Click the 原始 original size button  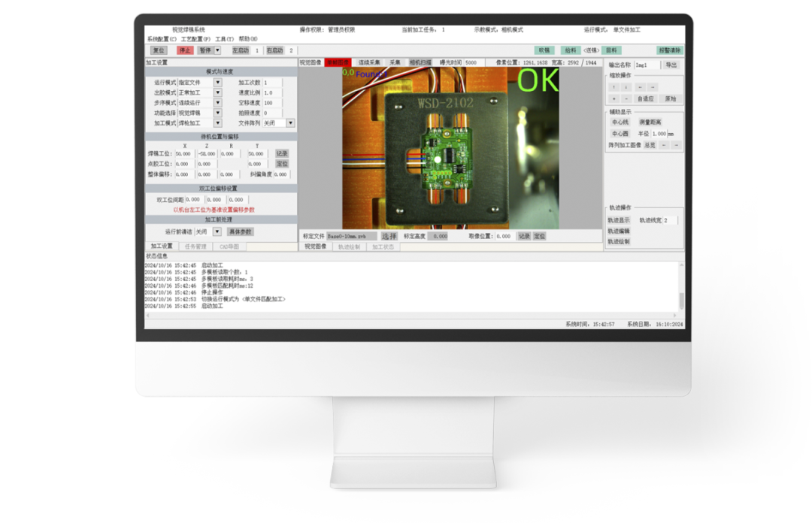coord(670,98)
